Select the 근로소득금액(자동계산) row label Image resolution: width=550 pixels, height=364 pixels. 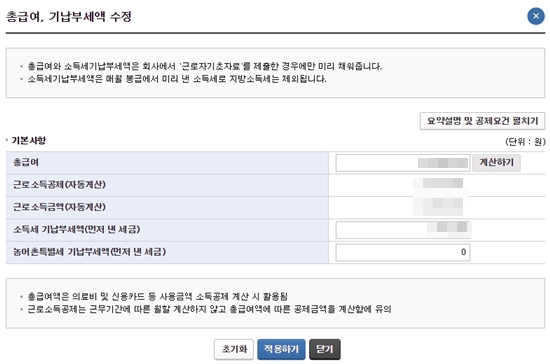pyautogui.click(x=59, y=207)
